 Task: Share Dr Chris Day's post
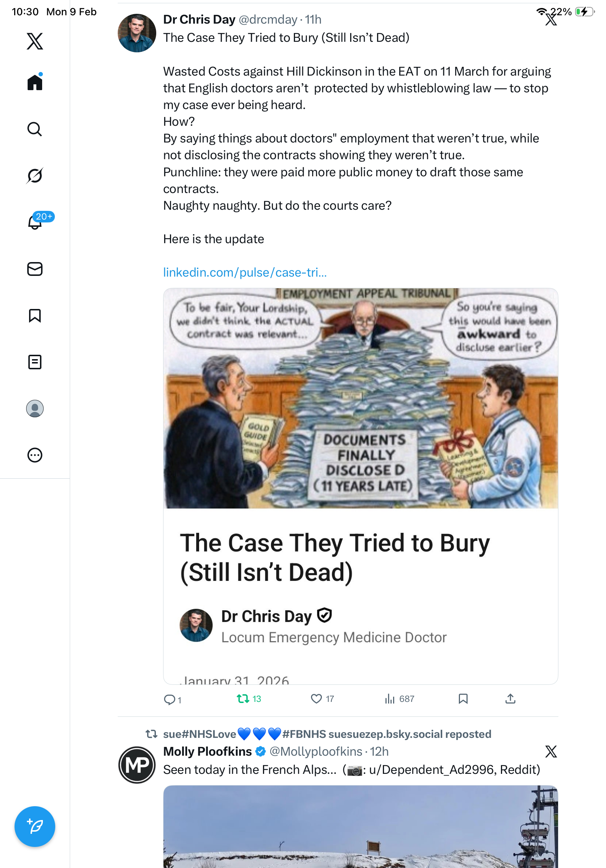tap(510, 699)
